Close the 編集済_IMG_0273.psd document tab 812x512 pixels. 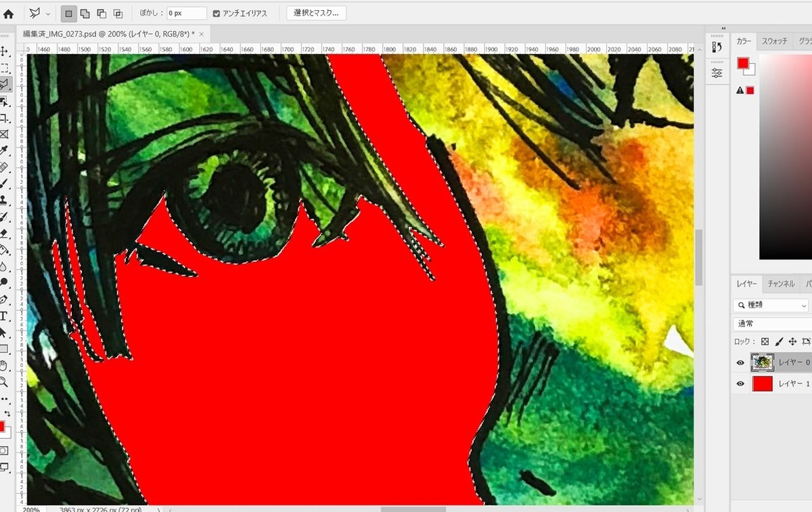(201, 33)
